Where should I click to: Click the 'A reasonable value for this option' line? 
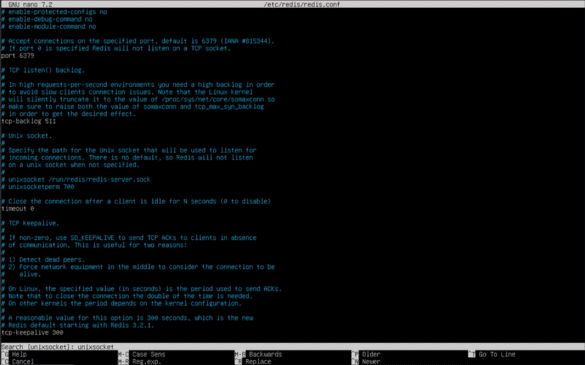pyautogui.click(x=127, y=318)
